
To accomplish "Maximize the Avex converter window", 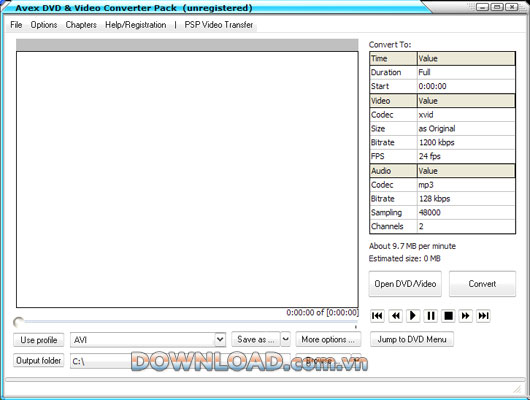I will coord(497,7).
